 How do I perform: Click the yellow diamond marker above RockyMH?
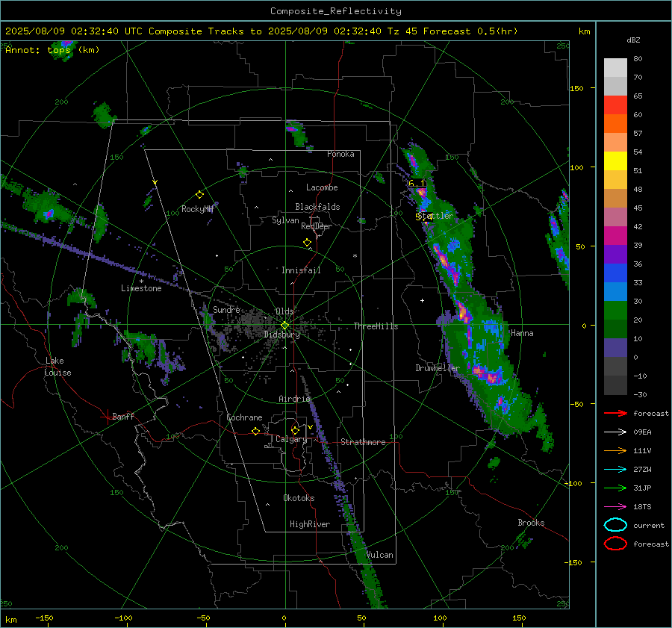(199, 195)
